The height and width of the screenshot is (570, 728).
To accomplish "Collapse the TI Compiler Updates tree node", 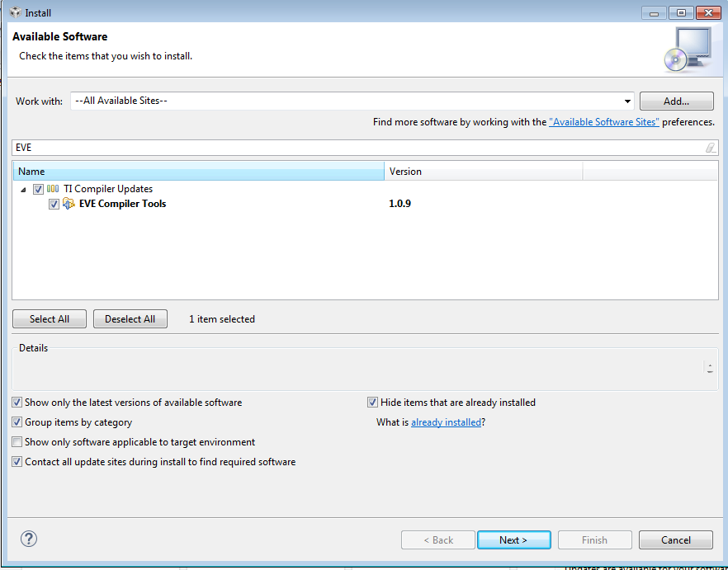I will point(23,190).
